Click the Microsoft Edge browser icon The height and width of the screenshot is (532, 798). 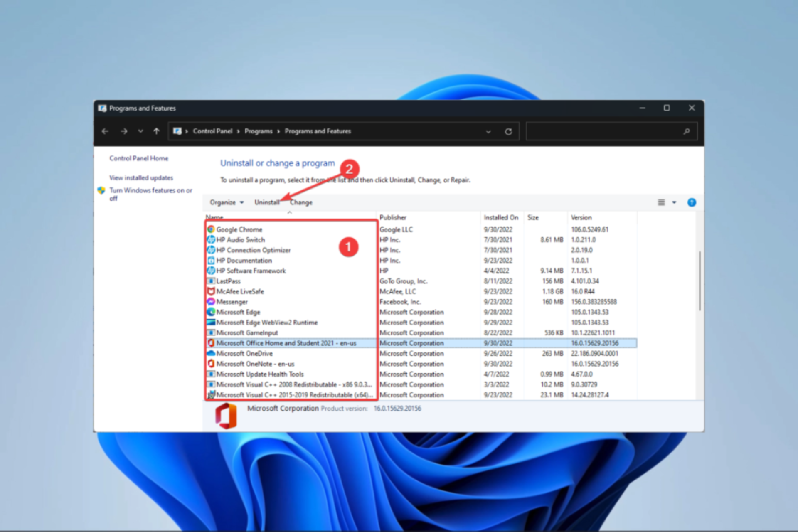(211, 312)
